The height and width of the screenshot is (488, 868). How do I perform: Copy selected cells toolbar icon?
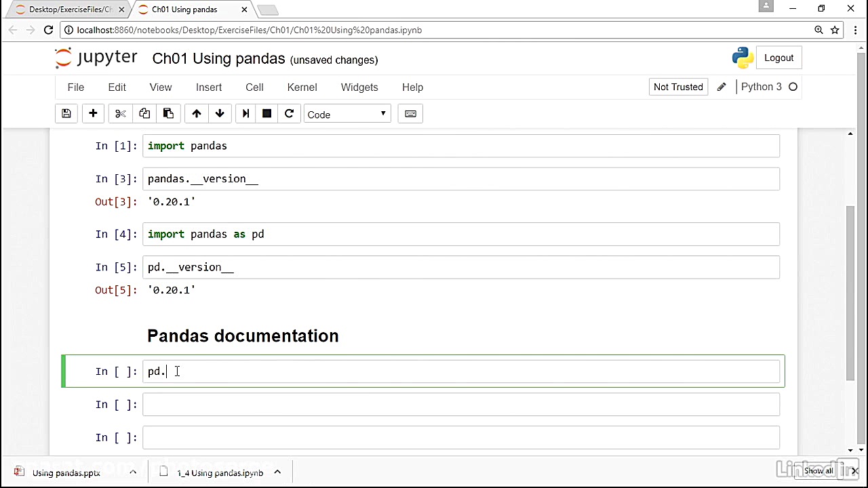pos(144,114)
